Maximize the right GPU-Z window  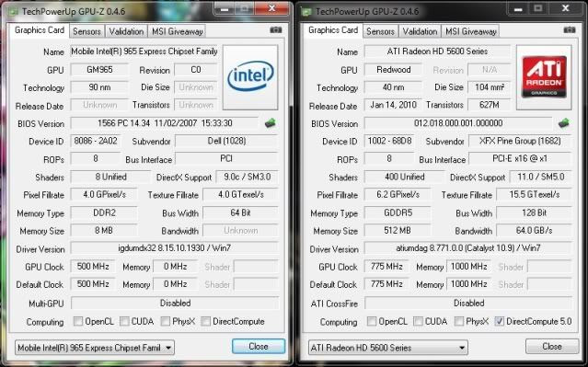tap(538, 9)
